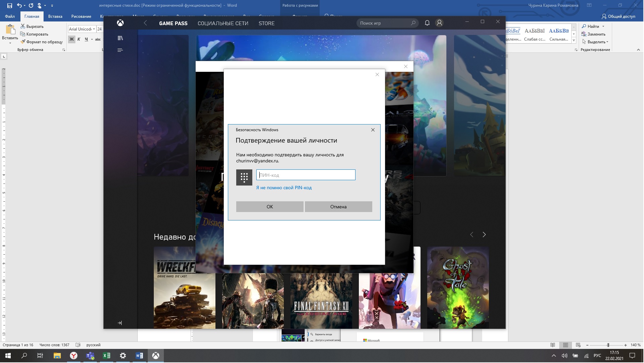This screenshot has height=363, width=644.
Task: Open the Файл tab in Word
Action: coord(10,16)
